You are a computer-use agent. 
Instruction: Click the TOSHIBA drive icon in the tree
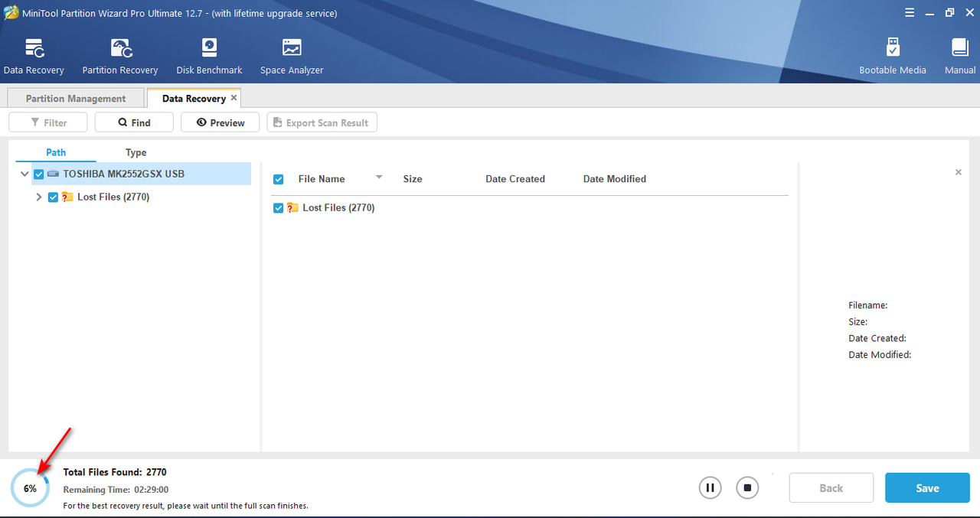(54, 174)
